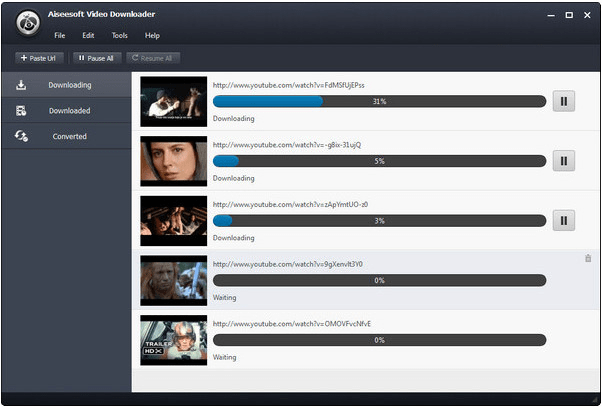
Task: Select the OMOVFvcNfvE trailer thumbnail
Action: click(174, 340)
